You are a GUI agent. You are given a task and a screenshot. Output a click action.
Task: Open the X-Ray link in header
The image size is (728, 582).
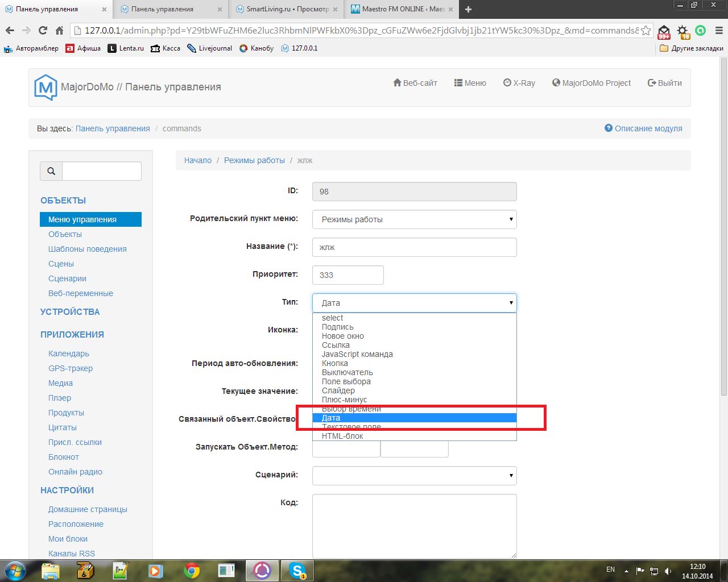click(x=519, y=83)
